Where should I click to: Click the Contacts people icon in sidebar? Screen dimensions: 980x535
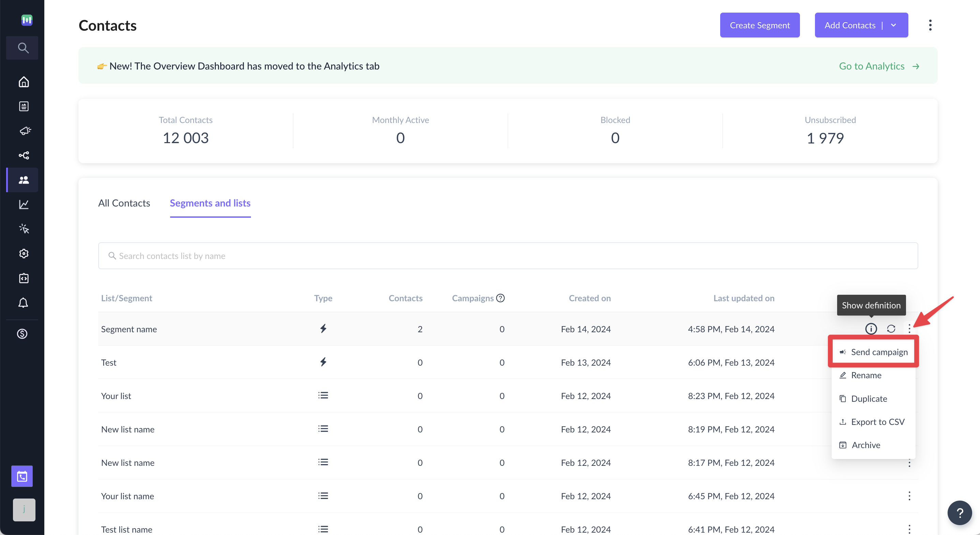23,179
